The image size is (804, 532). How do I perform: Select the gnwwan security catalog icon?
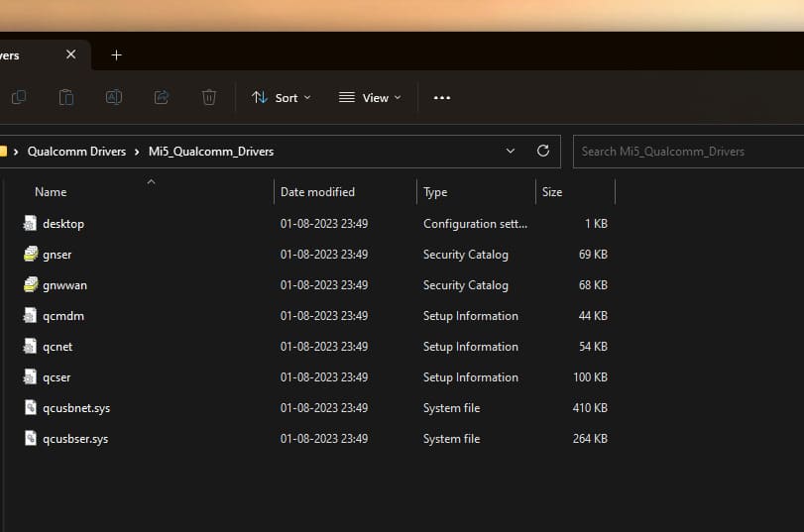pyautogui.click(x=31, y=284)
